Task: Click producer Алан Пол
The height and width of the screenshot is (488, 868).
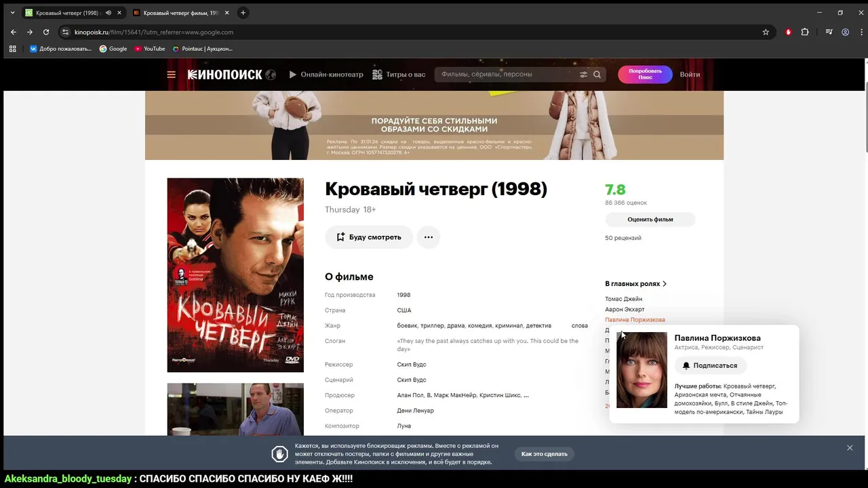Action: (x=410, y=395)
